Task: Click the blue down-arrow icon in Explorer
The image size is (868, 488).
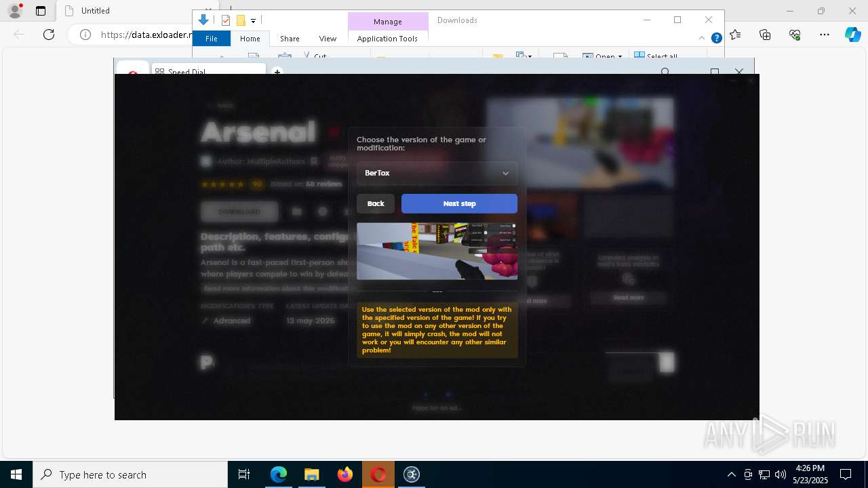Action: [x=203, y=20]
